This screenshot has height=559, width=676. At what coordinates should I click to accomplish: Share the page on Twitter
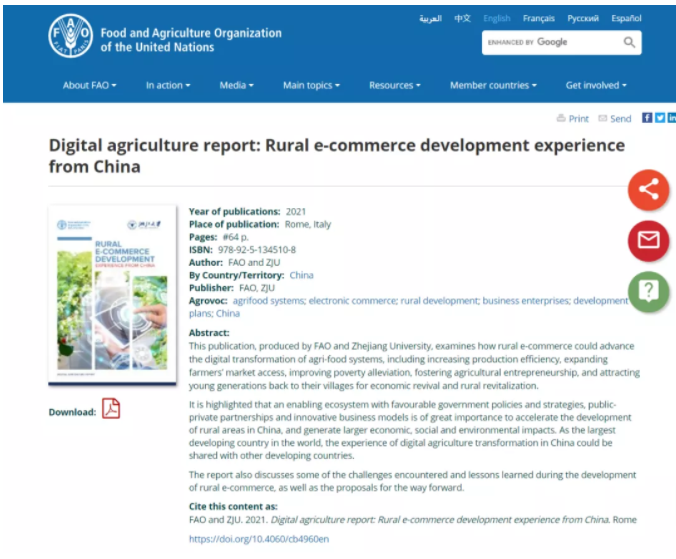tap(660, 118)
